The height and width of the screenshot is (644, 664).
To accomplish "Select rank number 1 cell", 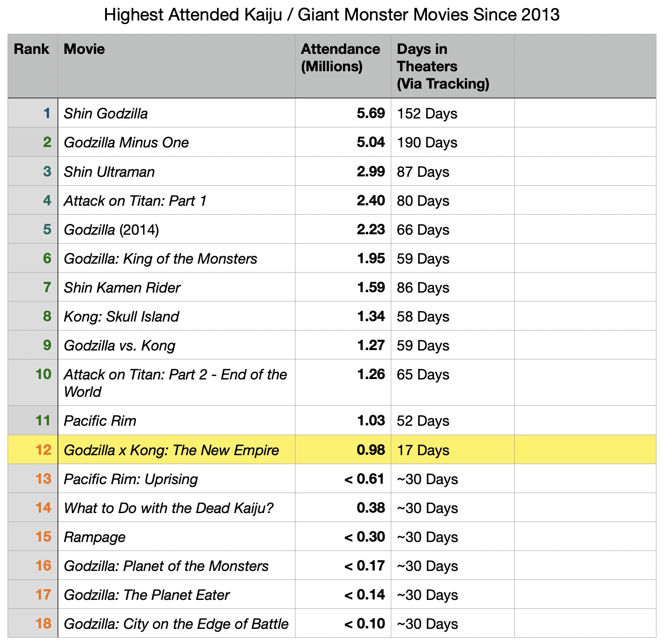I will pyautogui.click(x=33, y=113).
